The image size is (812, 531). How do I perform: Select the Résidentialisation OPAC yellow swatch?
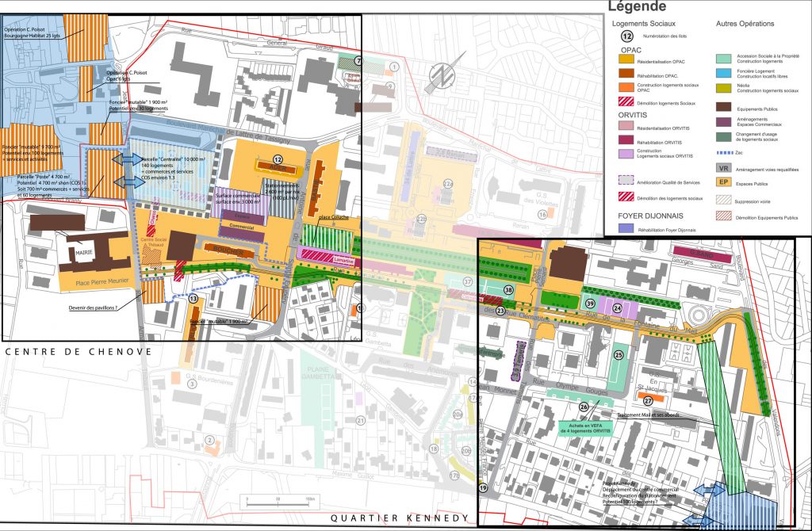(x=626, y=60)
